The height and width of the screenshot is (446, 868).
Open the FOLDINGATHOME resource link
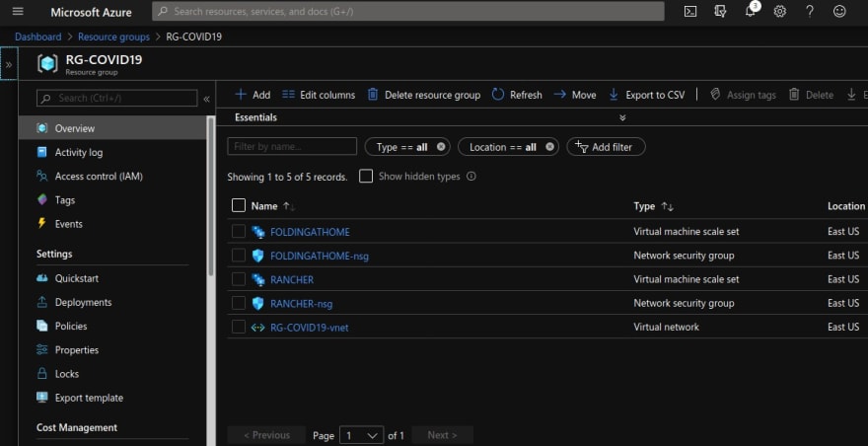[310, 232]
